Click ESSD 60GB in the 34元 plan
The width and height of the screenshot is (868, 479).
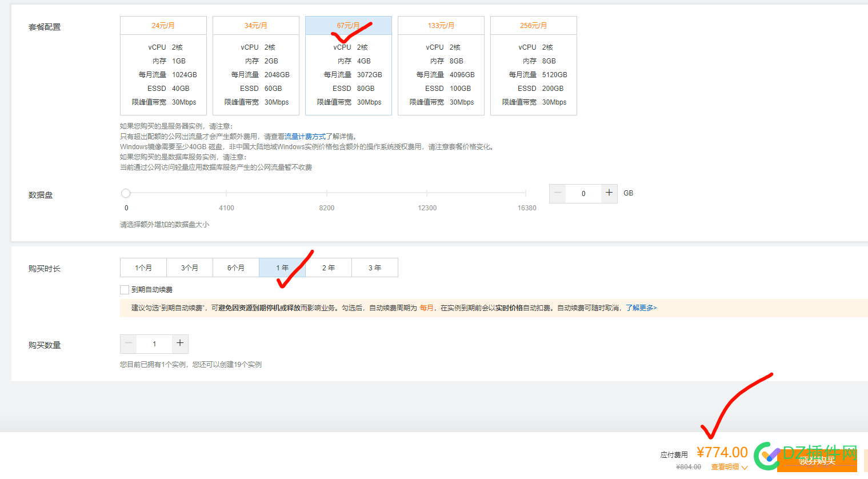coord(261,89)
